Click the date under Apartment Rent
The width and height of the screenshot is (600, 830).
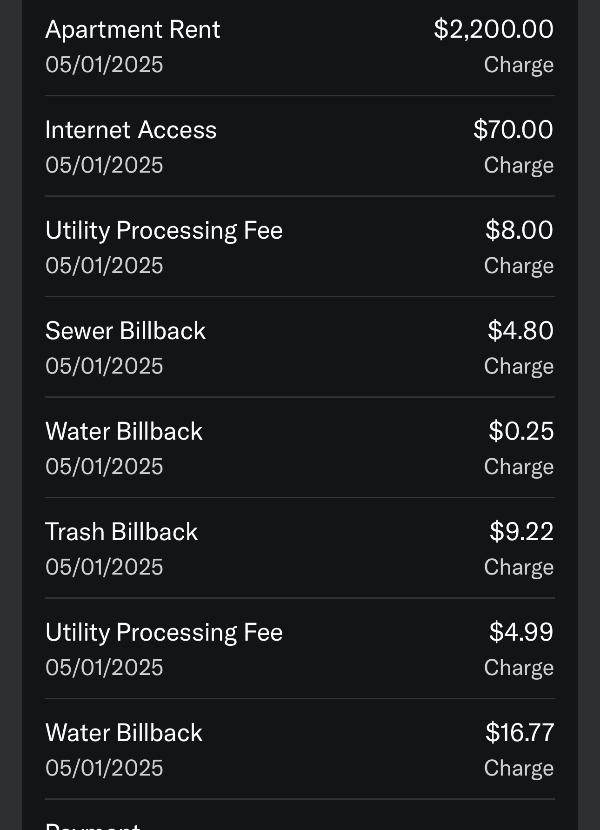pos(104,65)
